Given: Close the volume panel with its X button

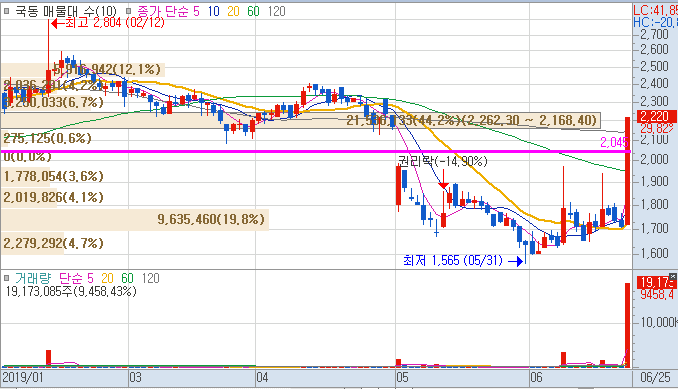Looking at the screenshot, I should point(672,276).
